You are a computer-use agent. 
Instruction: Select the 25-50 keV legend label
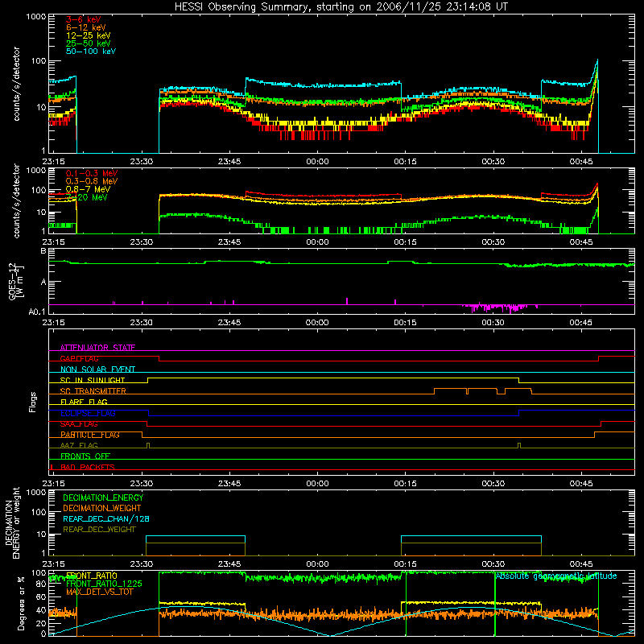(x=88, y=43)
